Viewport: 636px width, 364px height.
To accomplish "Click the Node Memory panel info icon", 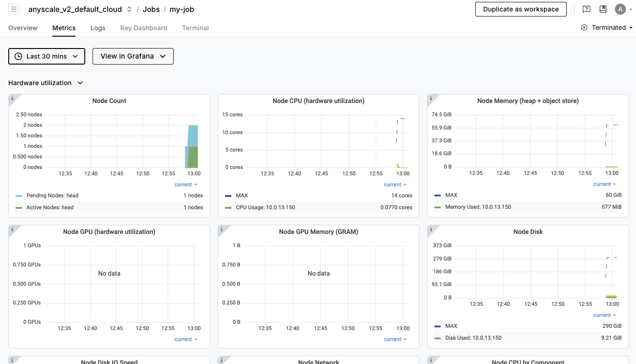I will pyautogui.click(x=431, y=98).
